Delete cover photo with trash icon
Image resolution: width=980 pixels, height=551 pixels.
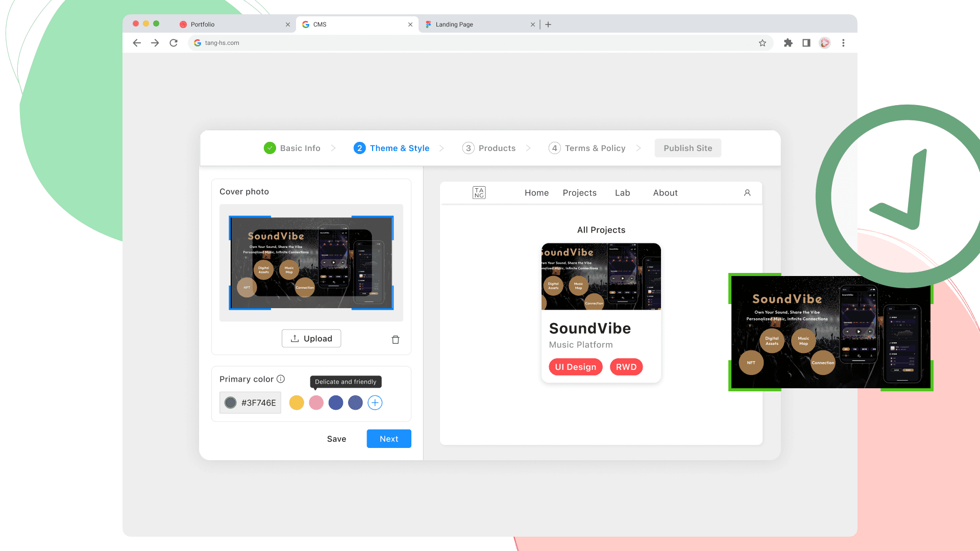tap(396, 340)
